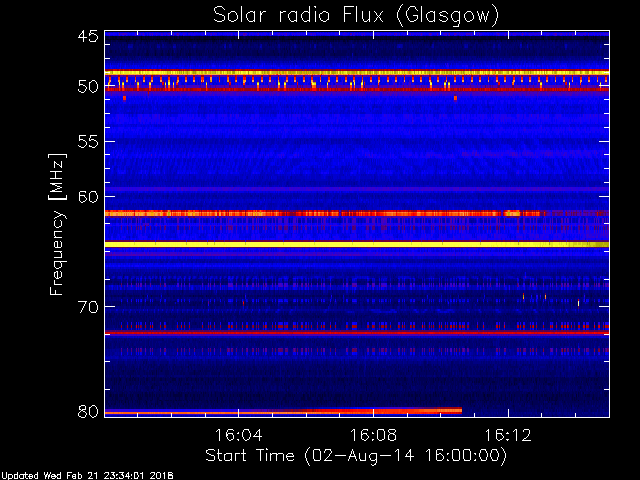Click the title "Solar radio Flux (Glasgow)"
The image size is (640, 480).
click(x=356, y=16)
